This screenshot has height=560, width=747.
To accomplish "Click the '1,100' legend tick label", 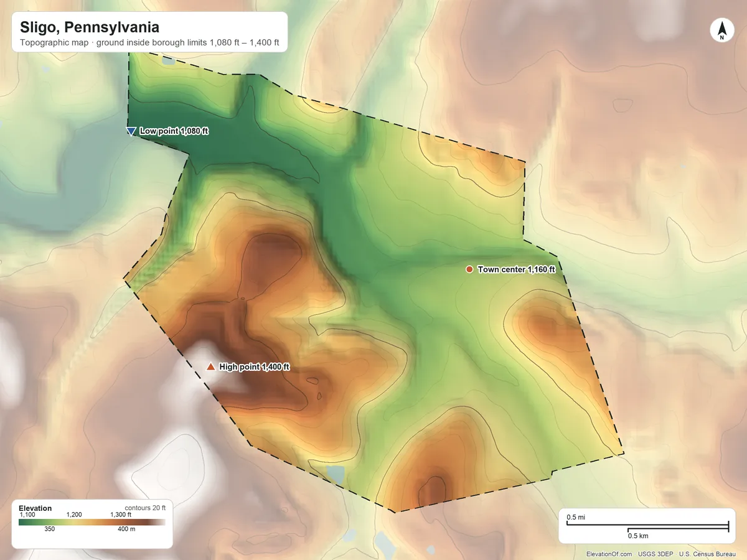I will pyautogui.click(x=27, y=515).
